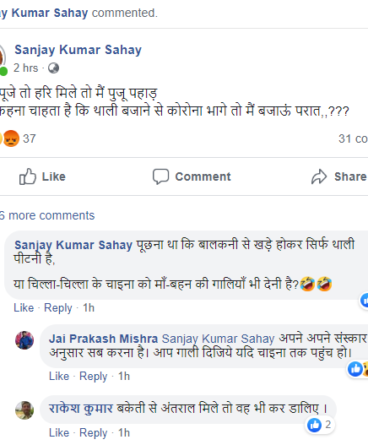The image size is (368, 445).
Task: Click the thumbs-up Like icon on the post
Action: pyautogui.click(x=27, y=176)
